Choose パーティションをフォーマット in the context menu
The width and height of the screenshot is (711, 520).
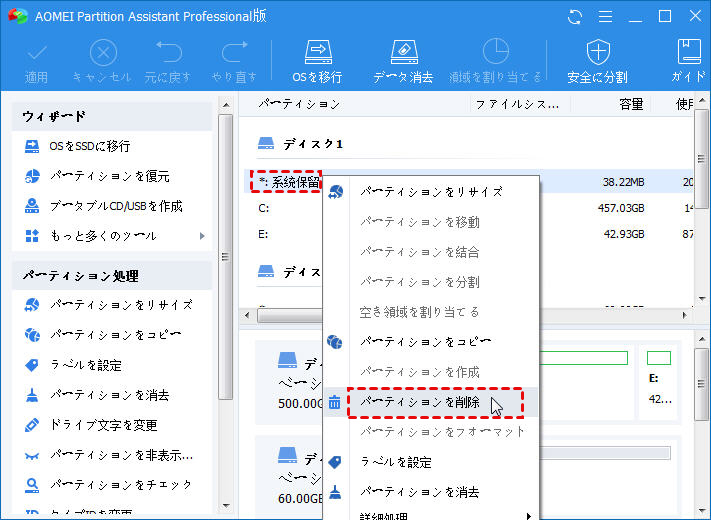tap(431, 432)
